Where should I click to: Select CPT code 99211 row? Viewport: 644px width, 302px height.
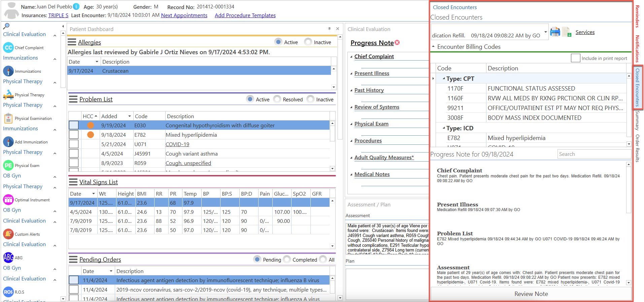tap(531, 108)
